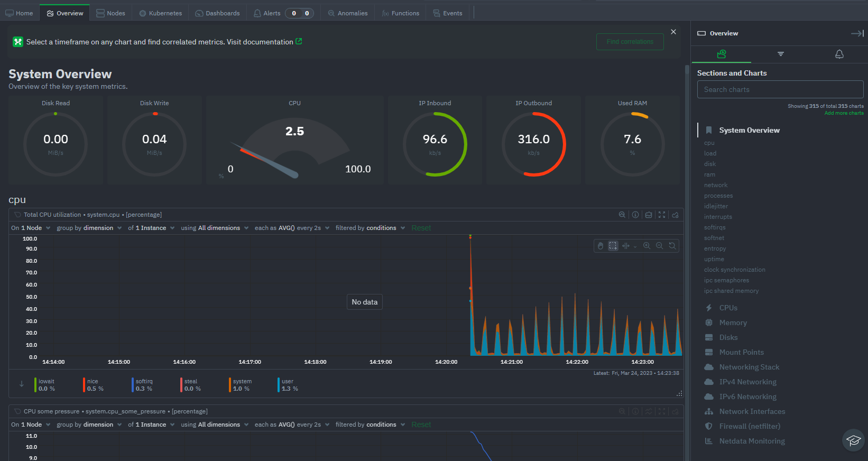This screenshot has height=461, width=868.
Task: Click the zoom in magnifier on CPU chart
Action: tap(647, 246)
